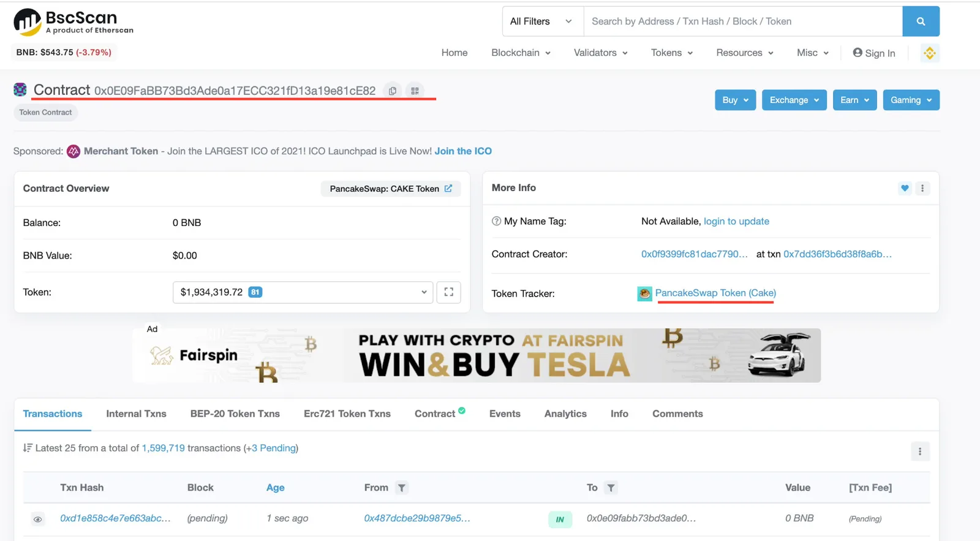Open More Info three-dot options menu
980x541 pixels.
pyautogui.click(x=922, y=188)
